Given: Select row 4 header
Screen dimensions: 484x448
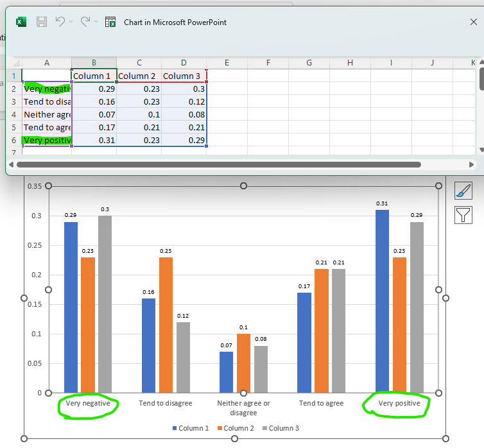Looking at the screenshot, I should 13,114.
